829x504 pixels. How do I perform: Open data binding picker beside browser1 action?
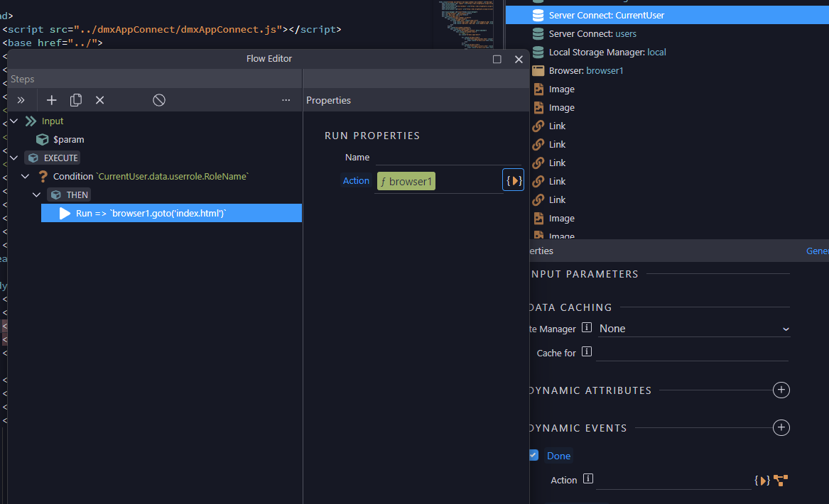(x=513, y=180)
